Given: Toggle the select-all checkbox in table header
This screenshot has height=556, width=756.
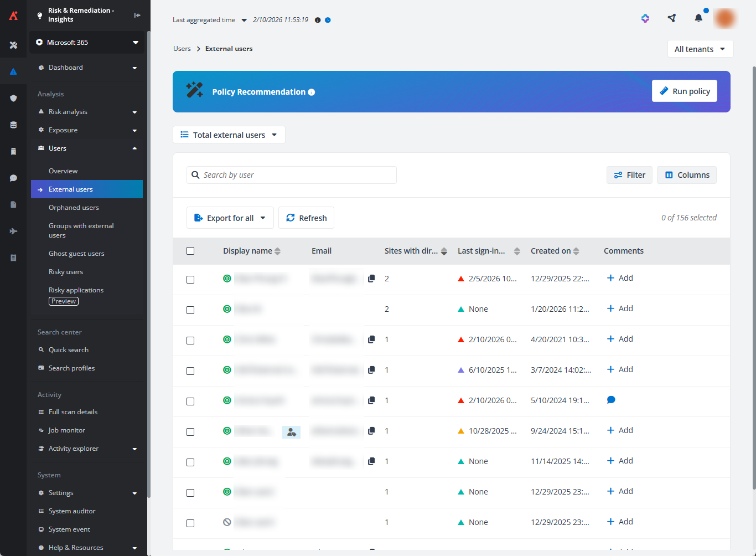Looking at the screenshot, I should (190, 251).
